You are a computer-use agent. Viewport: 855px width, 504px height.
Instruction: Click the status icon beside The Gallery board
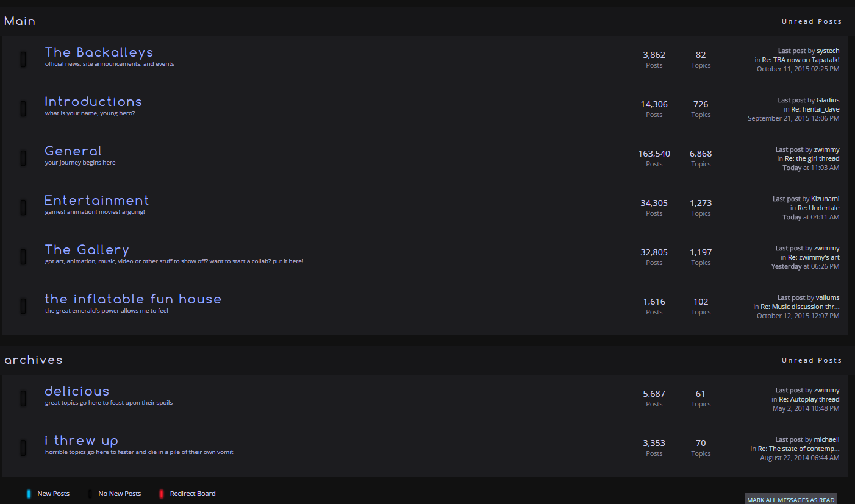[x=23, y=257]
